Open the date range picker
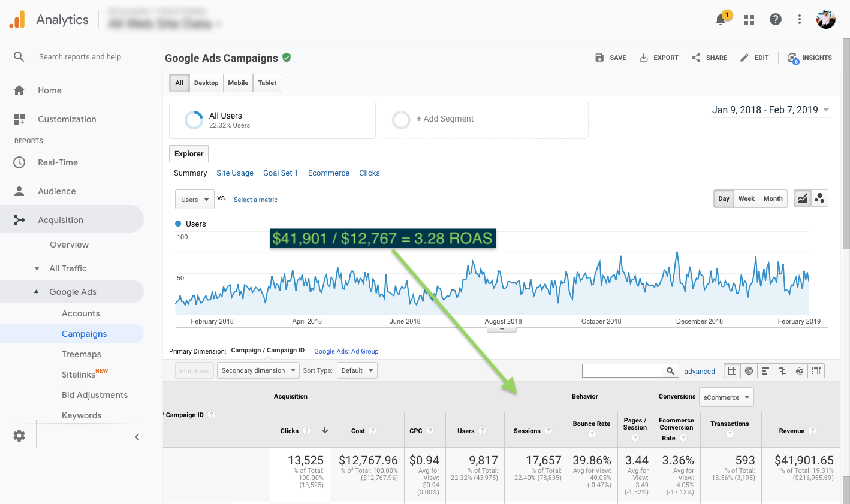 click(770, 110)
